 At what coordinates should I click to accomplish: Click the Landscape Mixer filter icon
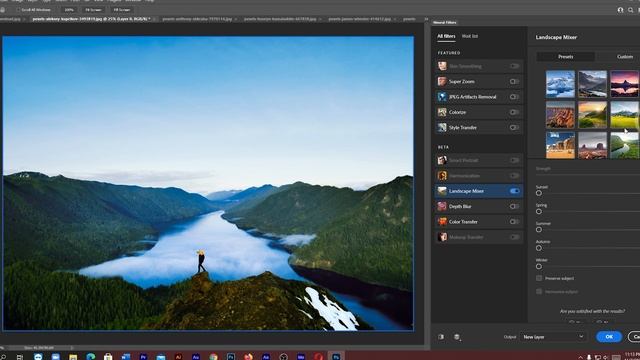point(442,191)
